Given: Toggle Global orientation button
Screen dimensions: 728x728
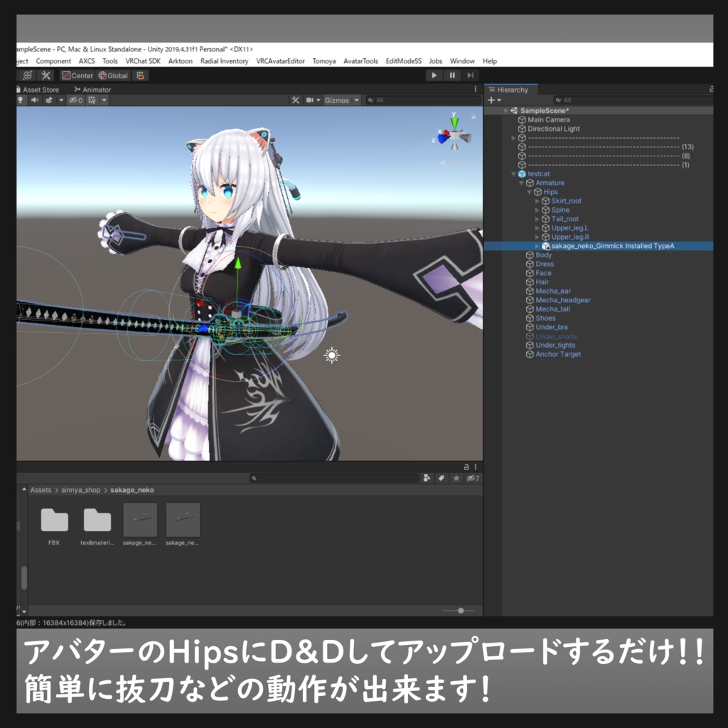Looking at the screenshot, I should coord(113,75).
